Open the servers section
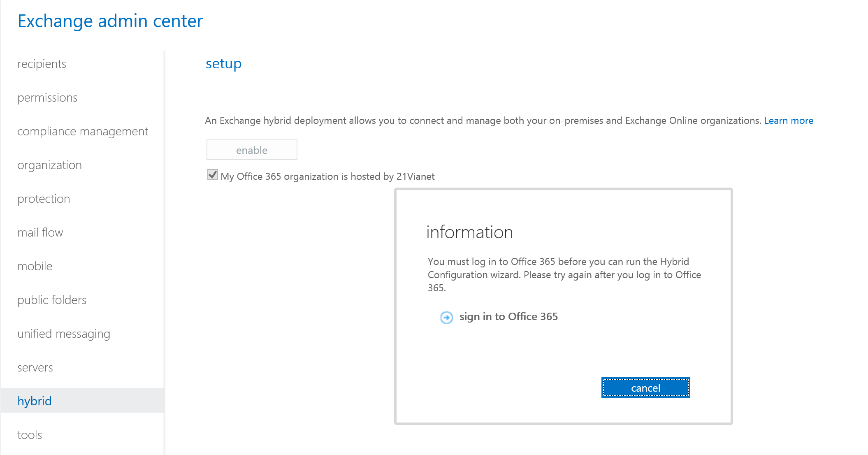Viewport: 868px width, 455px height. coord(35,367)
